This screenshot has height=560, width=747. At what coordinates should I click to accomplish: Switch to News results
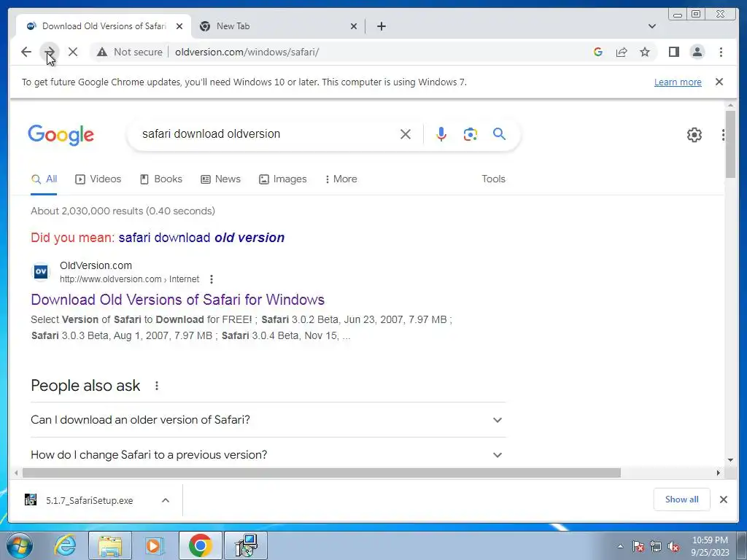pos(220,179)
